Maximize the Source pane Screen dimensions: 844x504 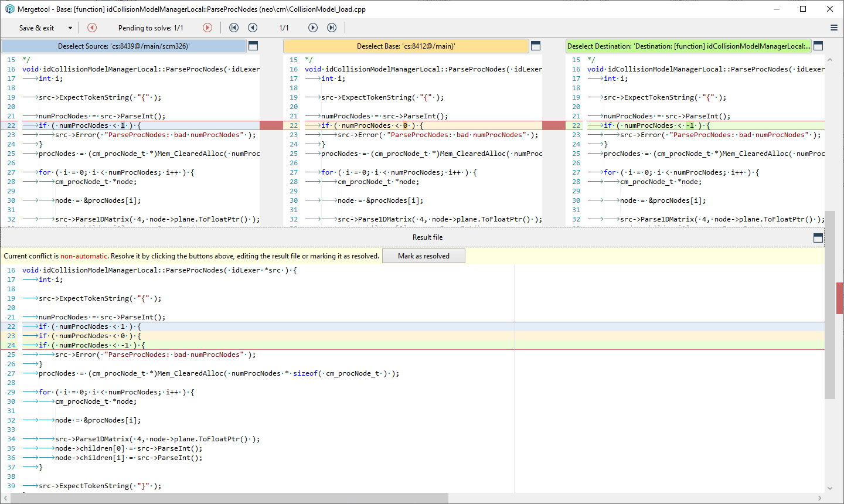click(253, 46)
